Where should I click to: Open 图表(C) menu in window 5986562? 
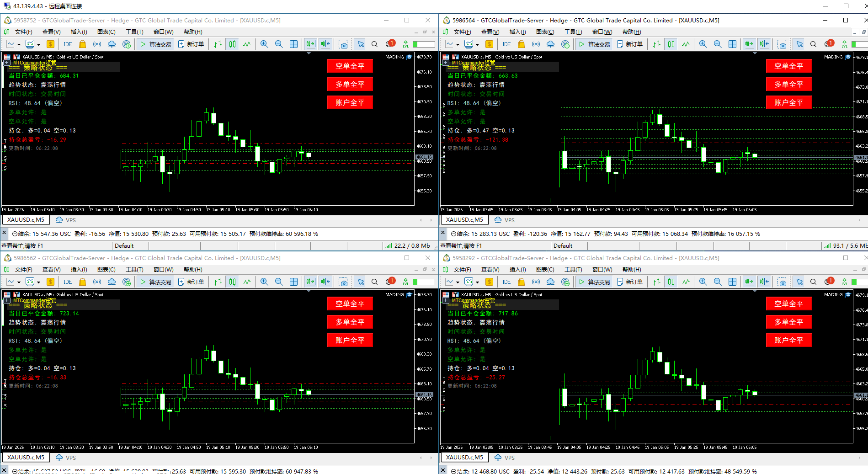[x=106, y=270]
